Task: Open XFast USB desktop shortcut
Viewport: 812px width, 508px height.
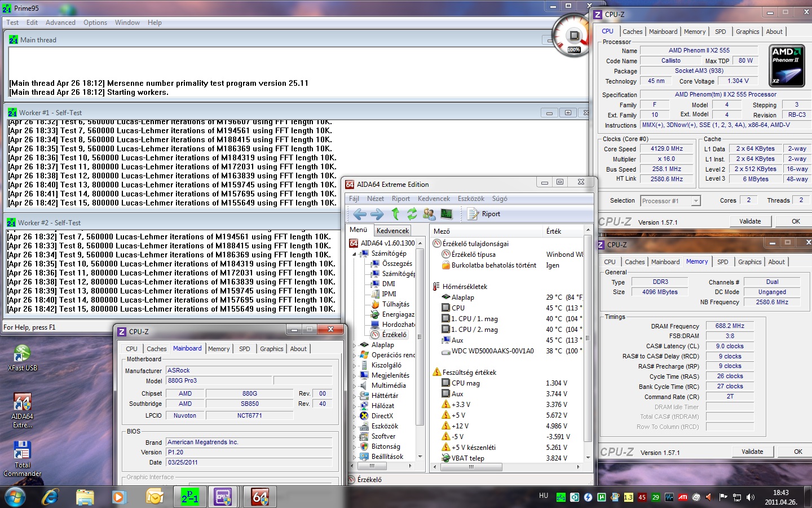Action: (x=23, y=358)
